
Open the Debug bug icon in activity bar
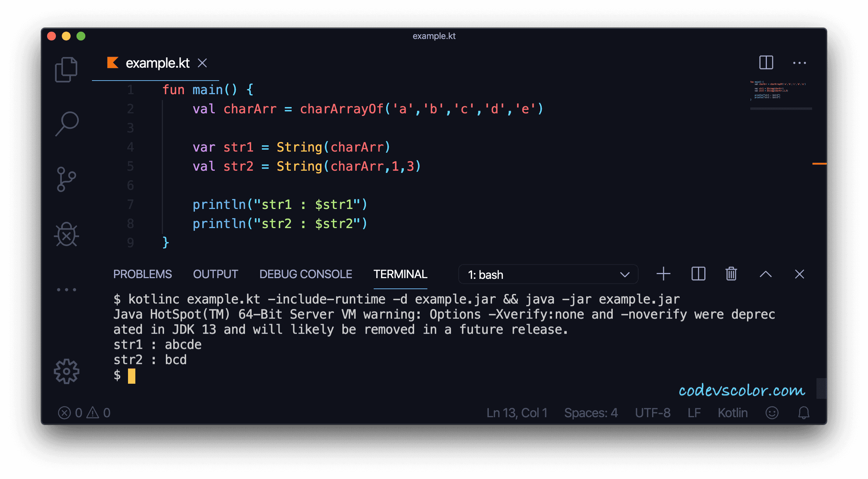pyautogui.click(x=67, y=234)
